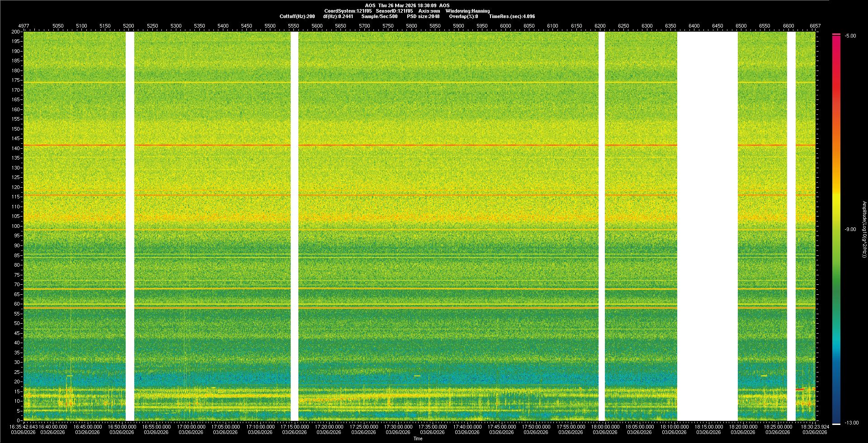Viewport: 868px width, 443px height.
Task: Click the vertical Amplitude axis title
Action: pyautogui.click(x=864, y=230)
